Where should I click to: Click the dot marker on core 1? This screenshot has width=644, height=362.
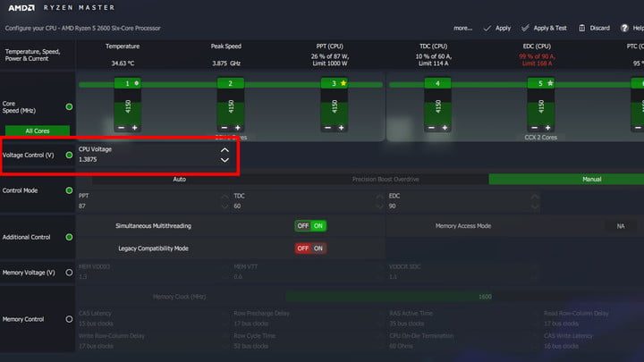[136, 83]
